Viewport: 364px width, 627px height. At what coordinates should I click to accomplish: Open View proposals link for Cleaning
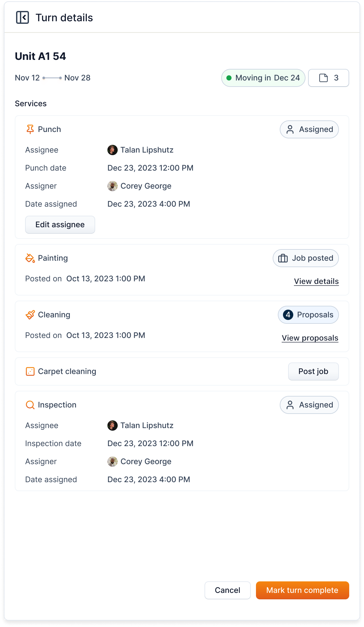tap(310, 338)
